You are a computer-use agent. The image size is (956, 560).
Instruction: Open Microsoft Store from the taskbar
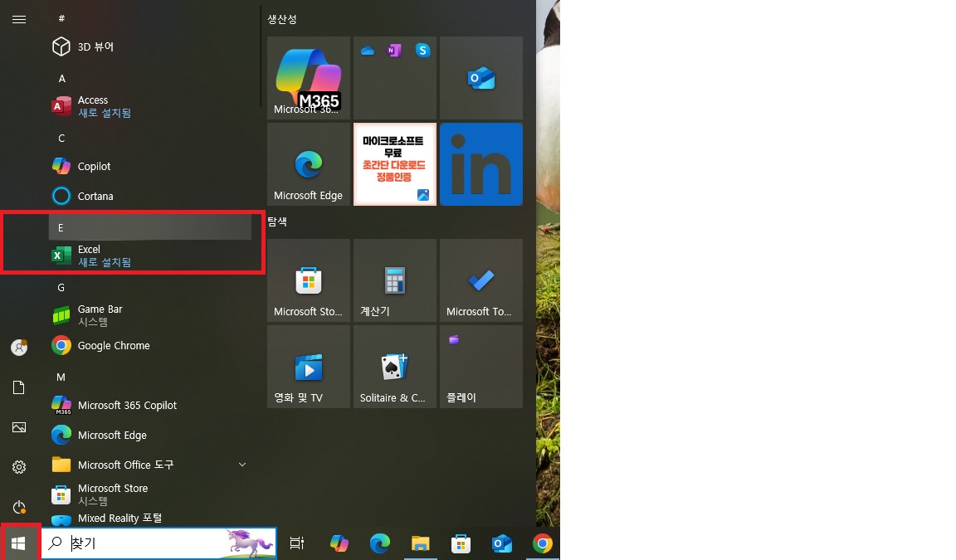tap(461, 543)
